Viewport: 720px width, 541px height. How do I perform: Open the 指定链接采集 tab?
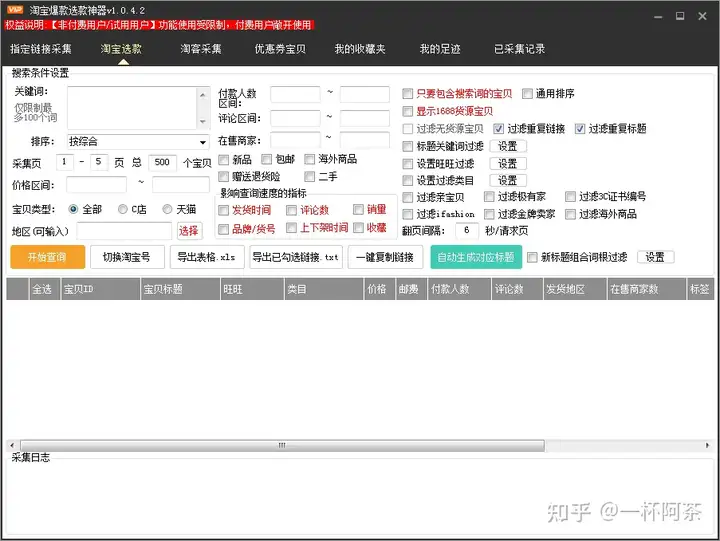(41, 49)
